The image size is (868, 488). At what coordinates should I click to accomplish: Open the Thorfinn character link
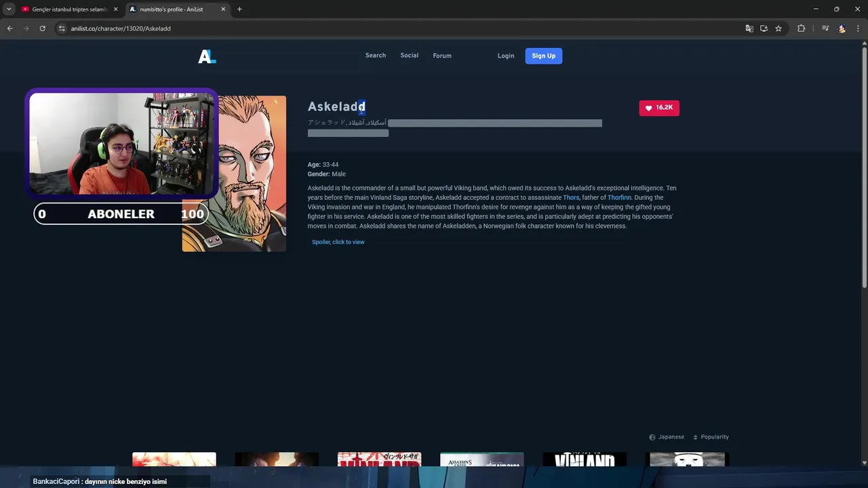(x=619, y=198)
